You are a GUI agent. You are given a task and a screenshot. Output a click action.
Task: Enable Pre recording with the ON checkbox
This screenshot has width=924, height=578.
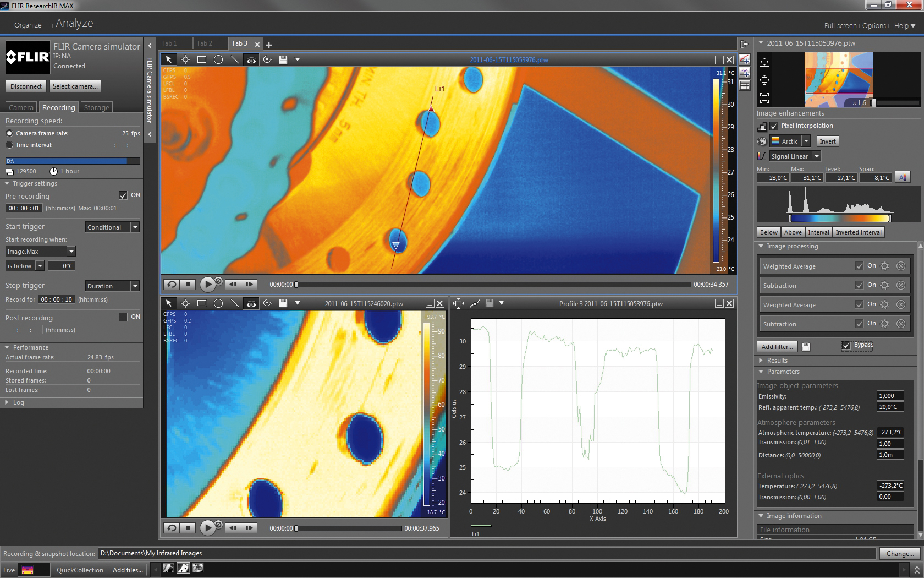(x=123, y=195)
